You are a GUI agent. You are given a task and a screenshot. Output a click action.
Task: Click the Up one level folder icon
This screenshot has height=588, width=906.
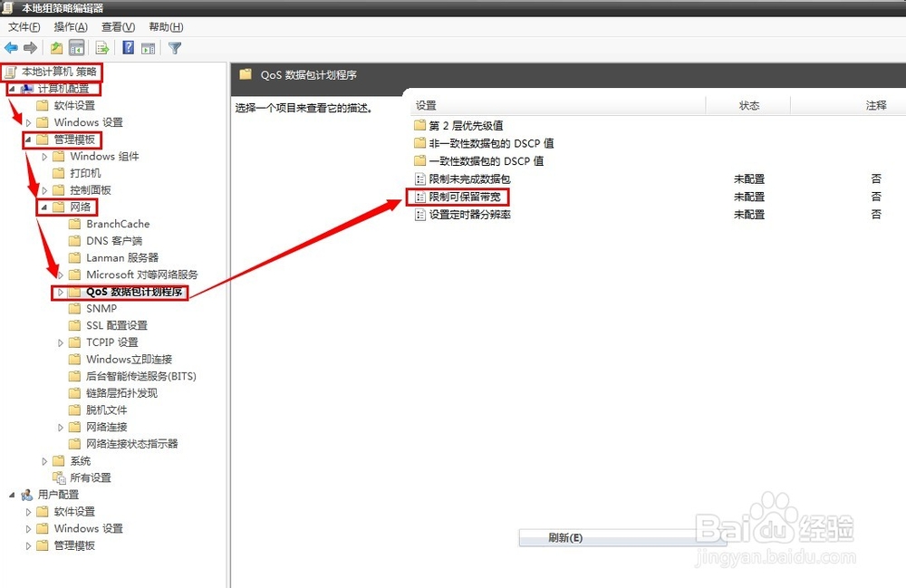[x=56, y=48]
